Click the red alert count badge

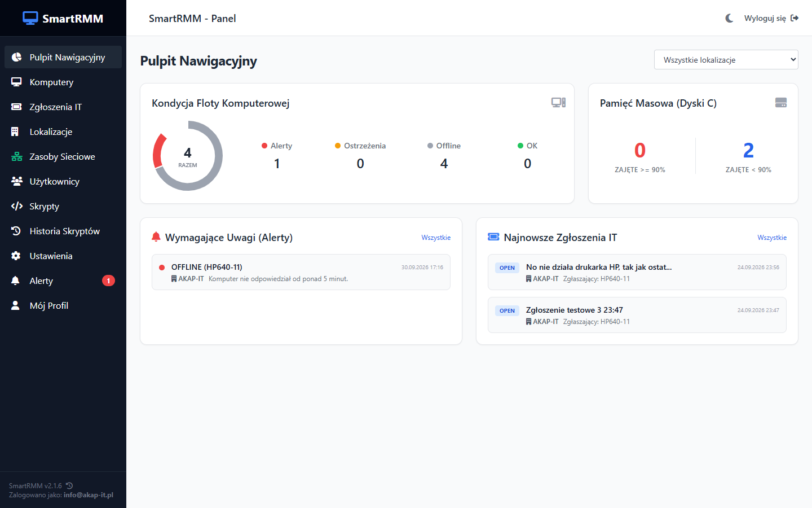(x=108, y=281)
